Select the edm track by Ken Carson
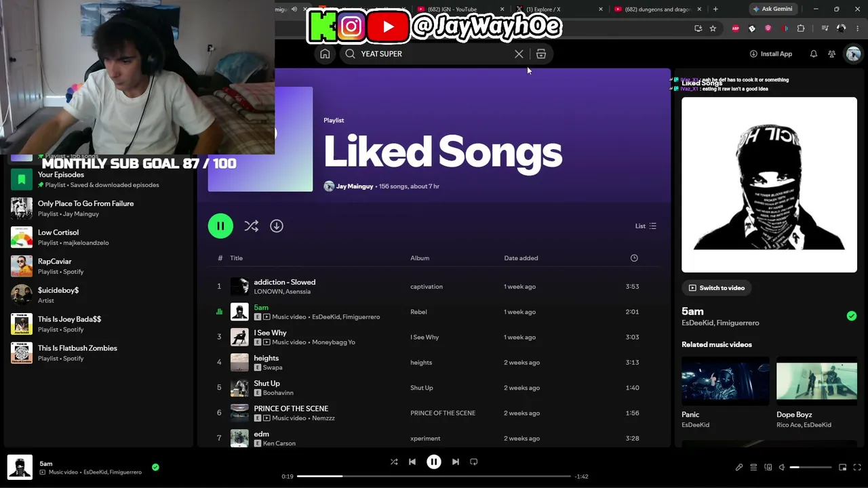The width and height of the screenshot is (868, 488). (x=433, y=439)
